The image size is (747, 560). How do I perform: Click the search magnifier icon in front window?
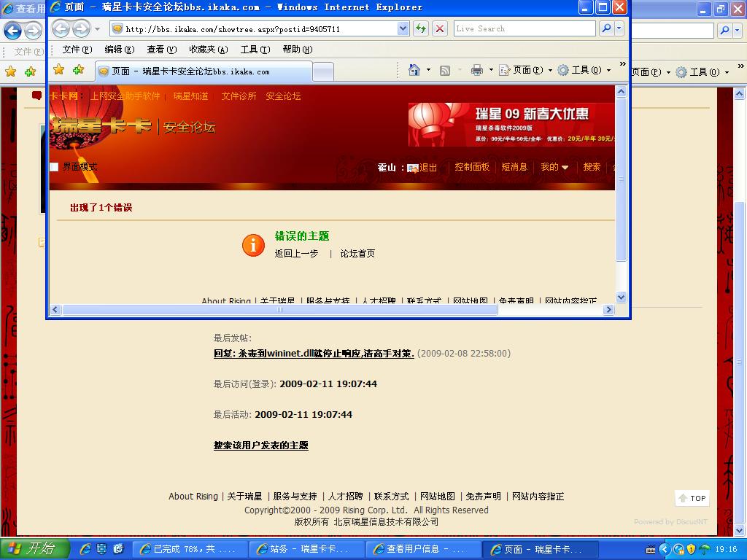click(606, 28)
